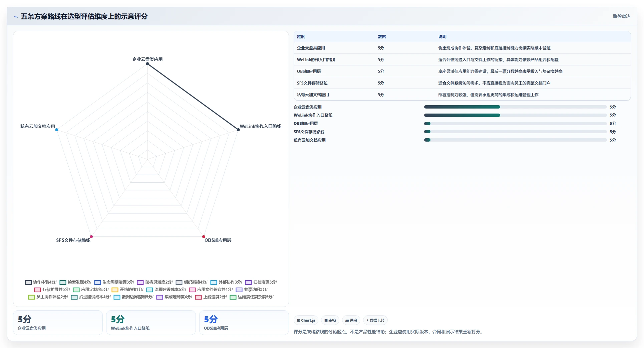Select the SFS文件存储路线 table row name
This screenshot has width=644, height=348.
coord(312,83)
